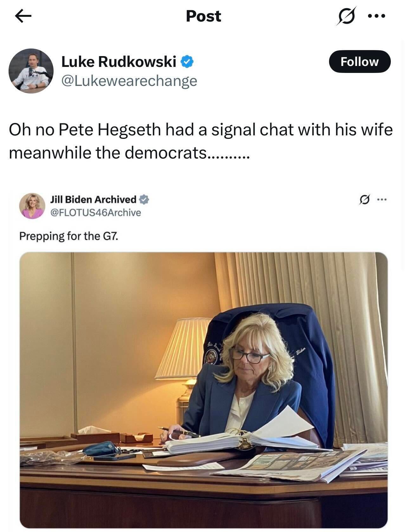Tap the gray verified badge on quoted post
Image resolution: width=407 pixels, height=532 pixels.
click(x=144, y=199)
